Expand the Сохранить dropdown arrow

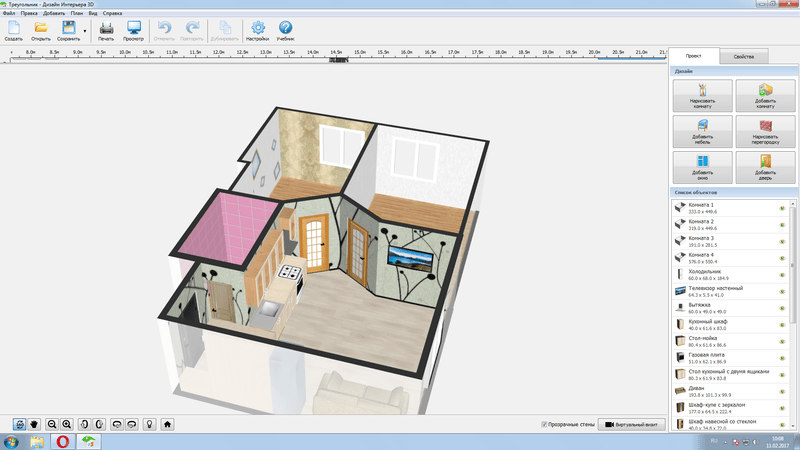tap(86, 31)
